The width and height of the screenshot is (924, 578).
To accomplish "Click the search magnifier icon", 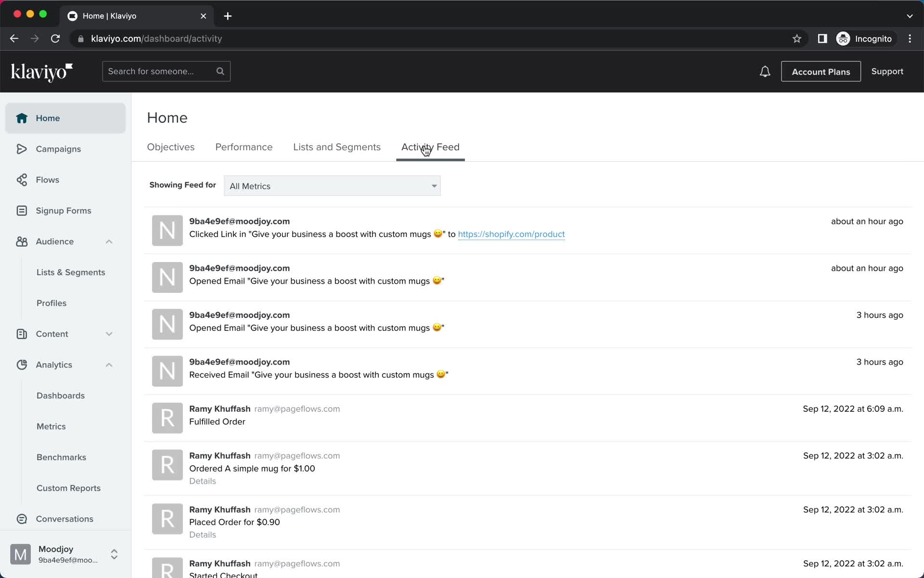I will click(220, 71).
